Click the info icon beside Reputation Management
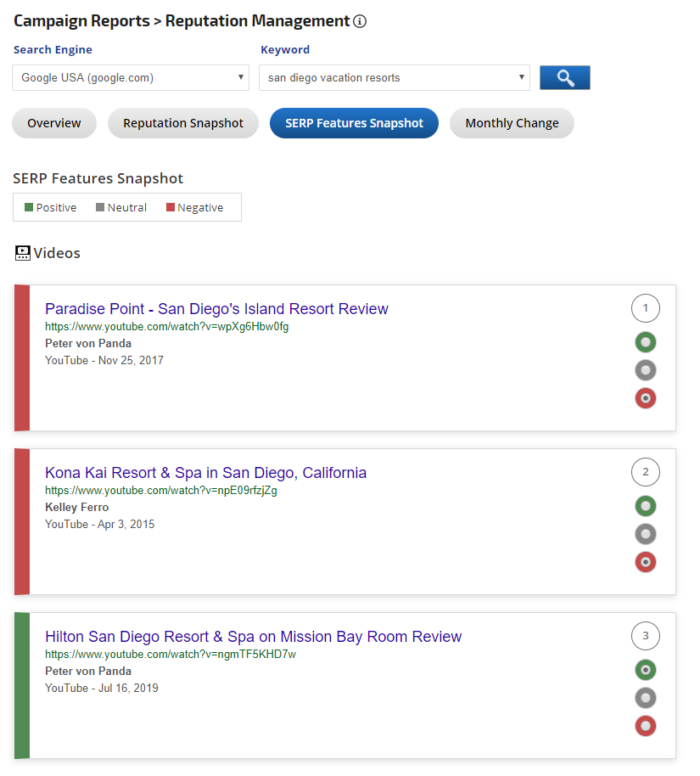Viewport: 700px width, 776px height. click(361, 21)
